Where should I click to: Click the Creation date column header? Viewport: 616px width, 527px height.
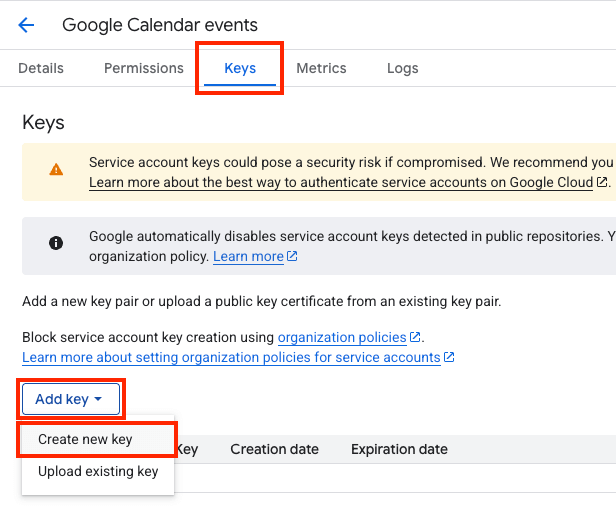point(274,449)
